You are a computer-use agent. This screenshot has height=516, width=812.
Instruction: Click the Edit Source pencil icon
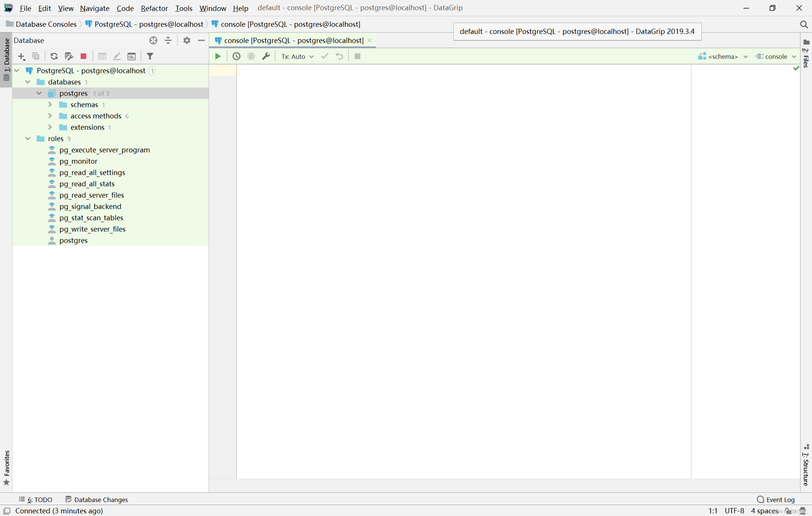point(117,56)
